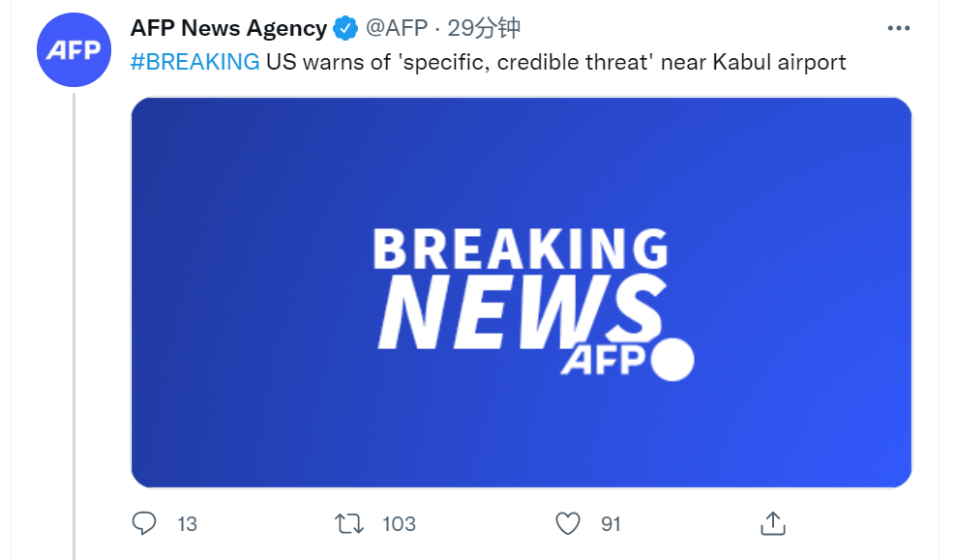This screenshot has width=956, height=560.
Task: Open the #BREAKING hashtag link
Action: pyautogui.click(x=194, y=63)
